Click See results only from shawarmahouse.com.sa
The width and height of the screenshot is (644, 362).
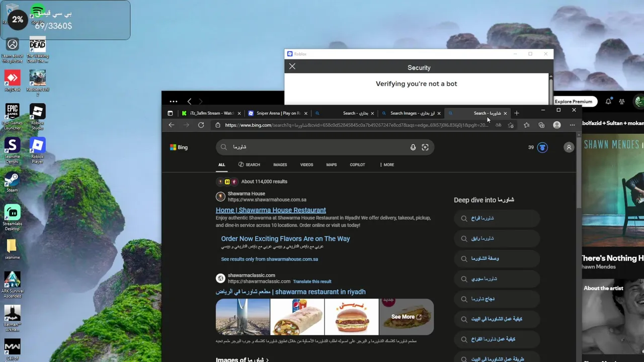coord(269,259)
